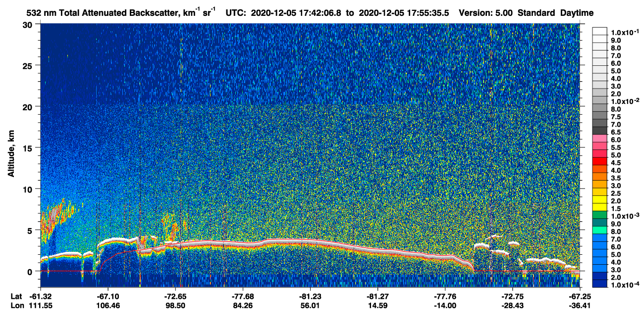Viewport: 644px width, 330px height.
Task: Click colorbar label "6.5"
Action: click(616, 132)
